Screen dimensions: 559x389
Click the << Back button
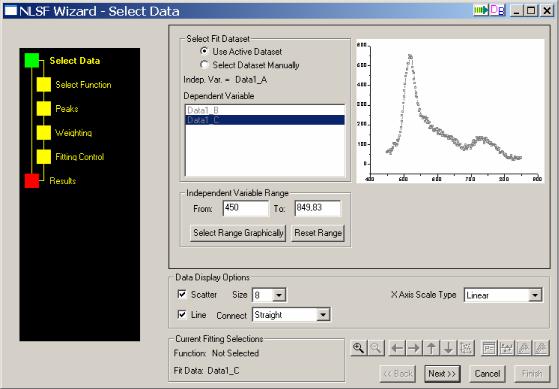(x=398, y=374)
